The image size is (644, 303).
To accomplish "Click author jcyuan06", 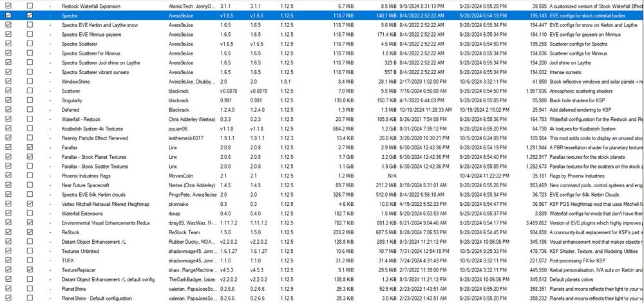I will pyautogui.click(x=178, y=129).
